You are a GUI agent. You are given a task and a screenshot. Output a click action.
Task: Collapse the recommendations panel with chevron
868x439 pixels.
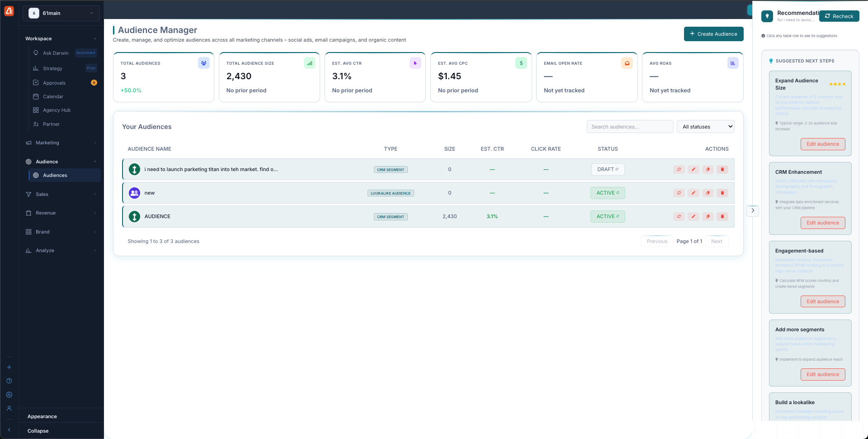click(x=753, y=210)
